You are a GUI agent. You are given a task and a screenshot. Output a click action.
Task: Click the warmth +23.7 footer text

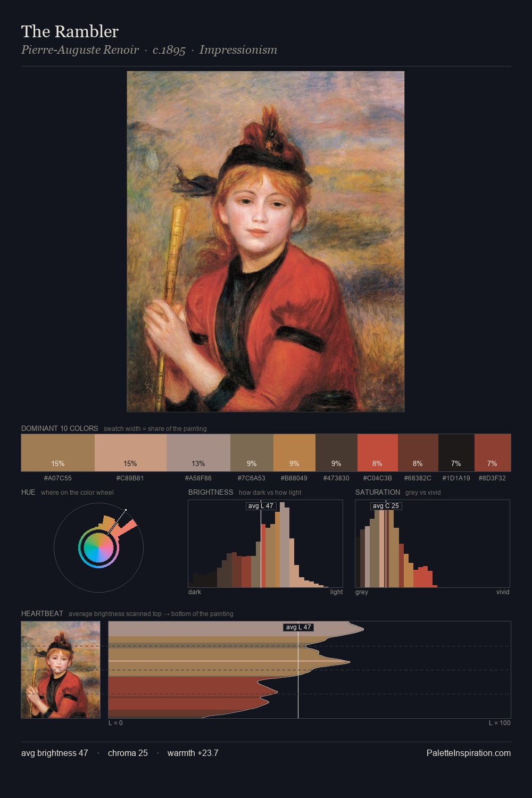click(193, 753)
